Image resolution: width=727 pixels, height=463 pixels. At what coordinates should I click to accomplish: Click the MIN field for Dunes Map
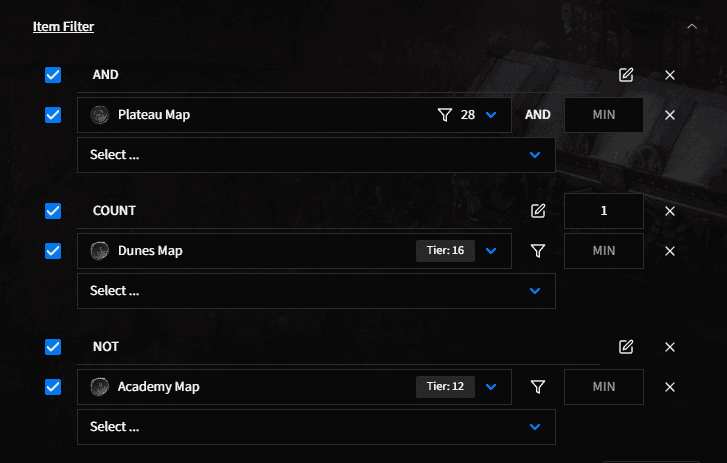[x=604, y=251]
